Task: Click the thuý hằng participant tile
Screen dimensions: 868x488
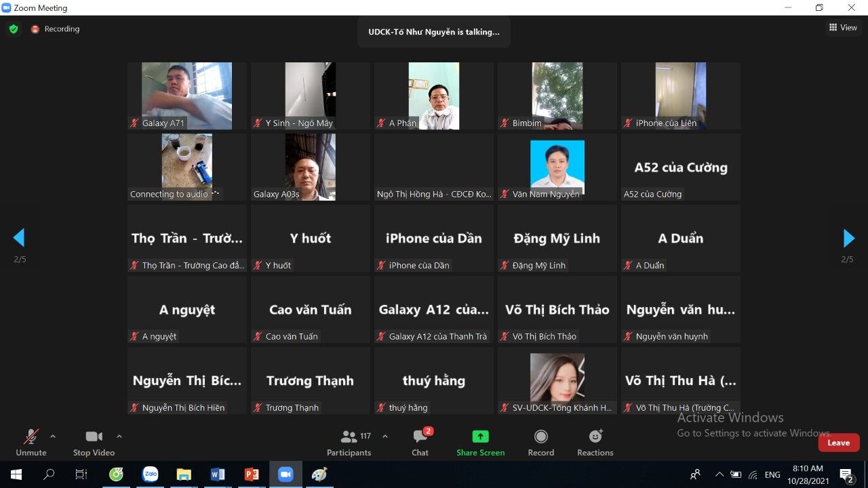Action: pos(434,380)
